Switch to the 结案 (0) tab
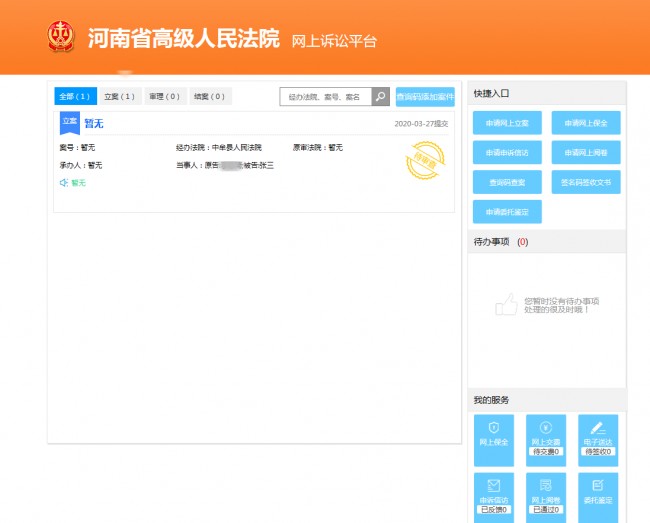Screen dimensions: 650x523 [x=210, y=96]
